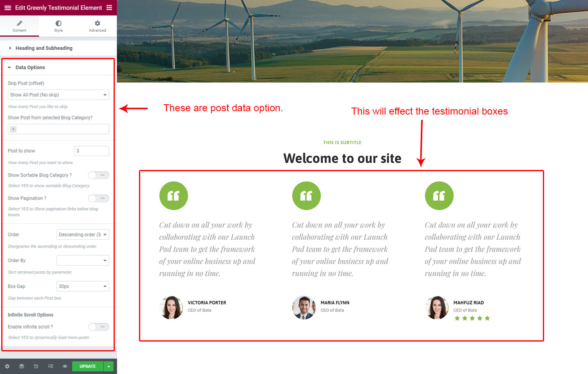The image size is (588, 374).
Task: Open the Order By dropdown
Action: (82, 260)
